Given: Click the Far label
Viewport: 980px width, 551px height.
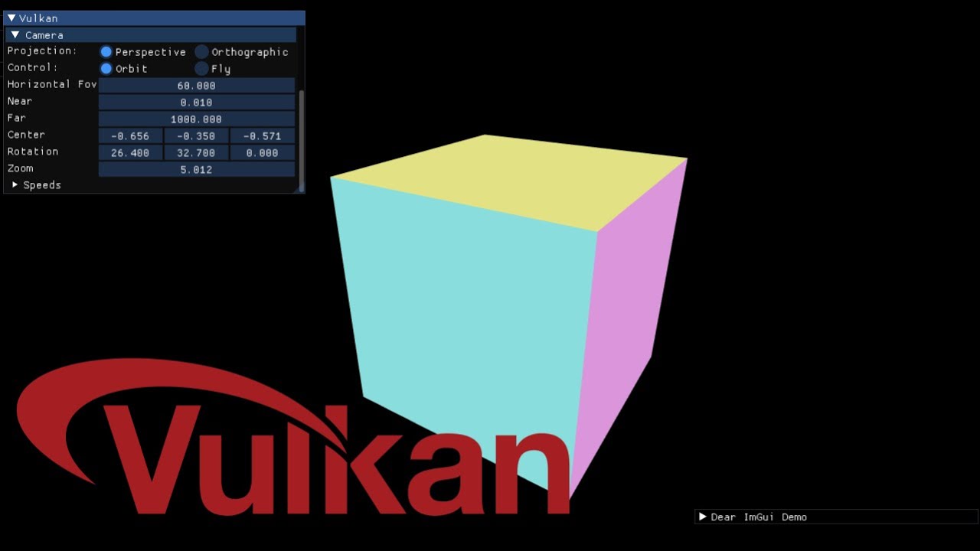Looking at the screenshot, I should 17,118.
